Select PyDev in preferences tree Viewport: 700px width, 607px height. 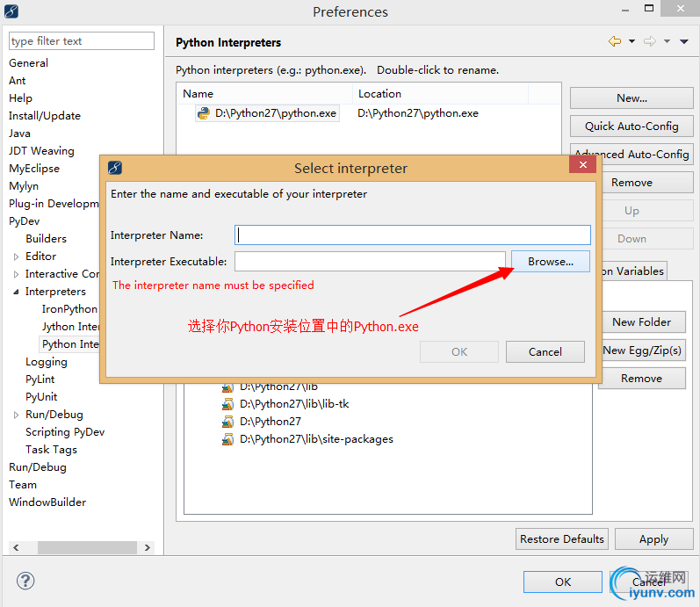click(24, 221)
